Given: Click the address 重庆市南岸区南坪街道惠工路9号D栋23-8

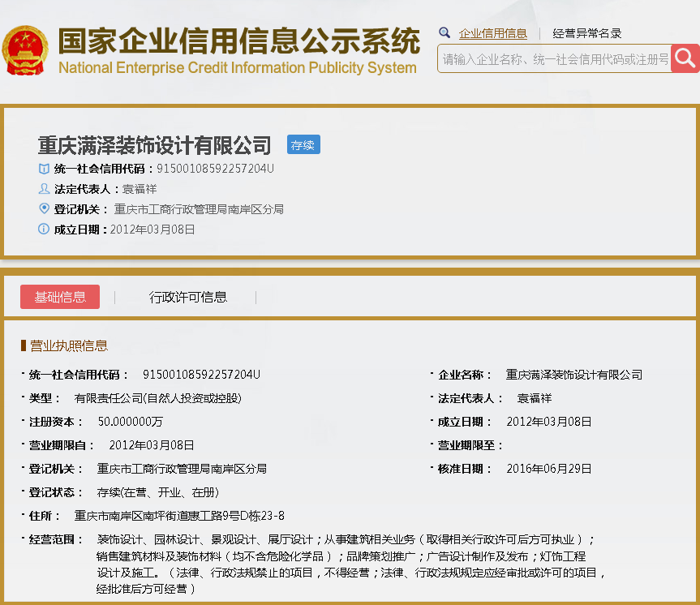Looking at the screenshot, I should [179, 516].
